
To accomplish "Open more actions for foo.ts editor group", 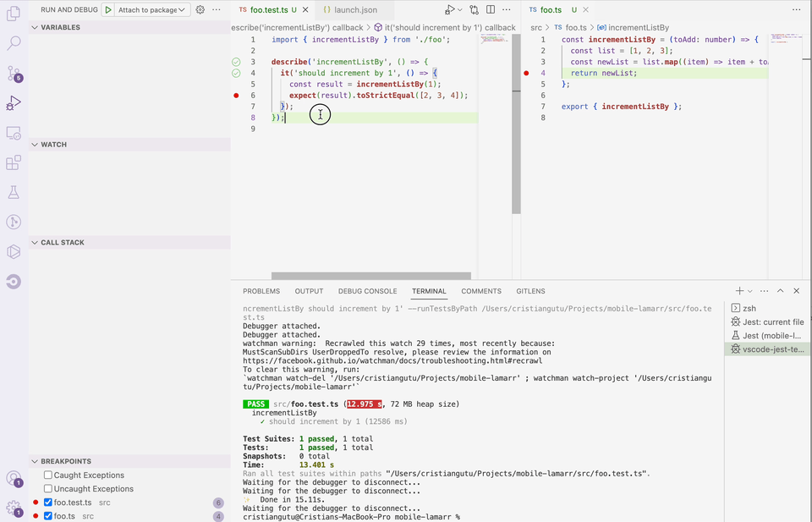I will click(x=797, y=10).
